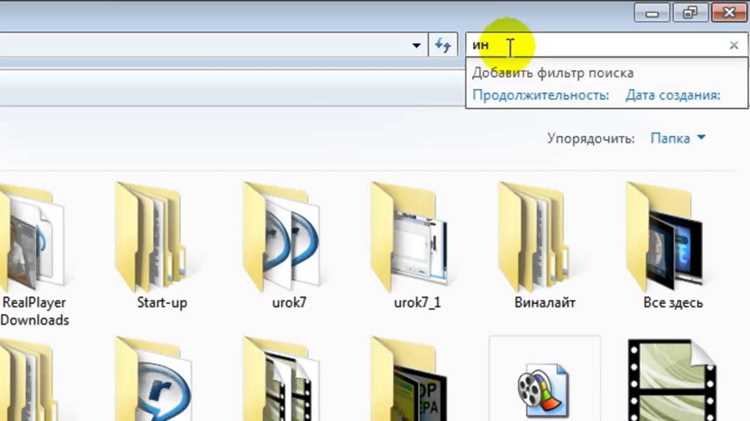Open the Все здесь folder icon

point(665,237)
